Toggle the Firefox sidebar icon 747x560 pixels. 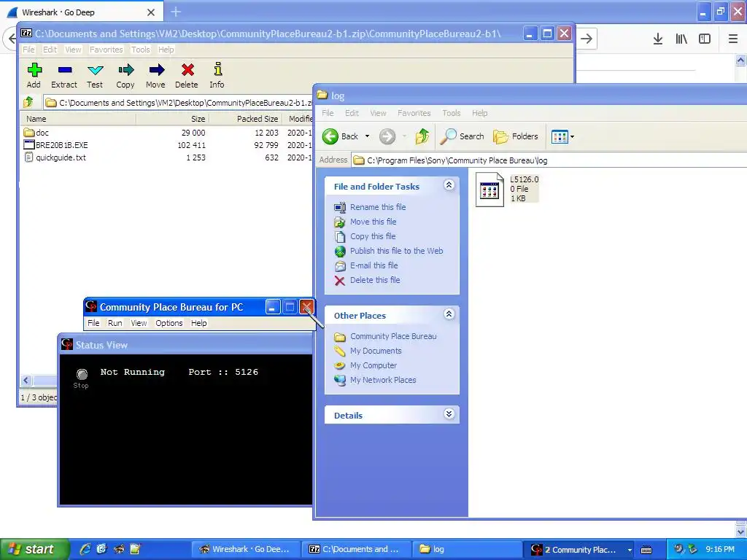(x=705, y=39)
